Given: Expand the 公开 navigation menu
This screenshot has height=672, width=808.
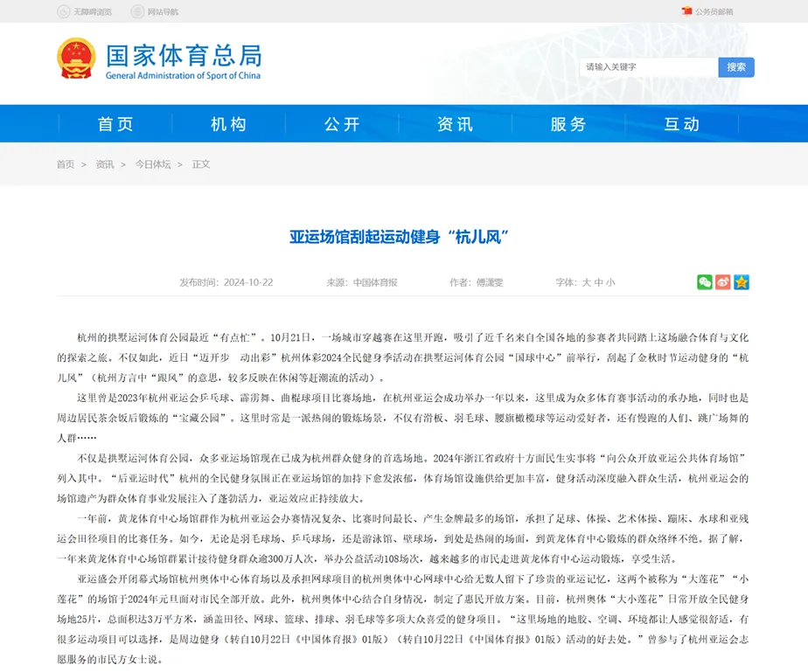Looking at the screenshot, I should coord(340,123).
